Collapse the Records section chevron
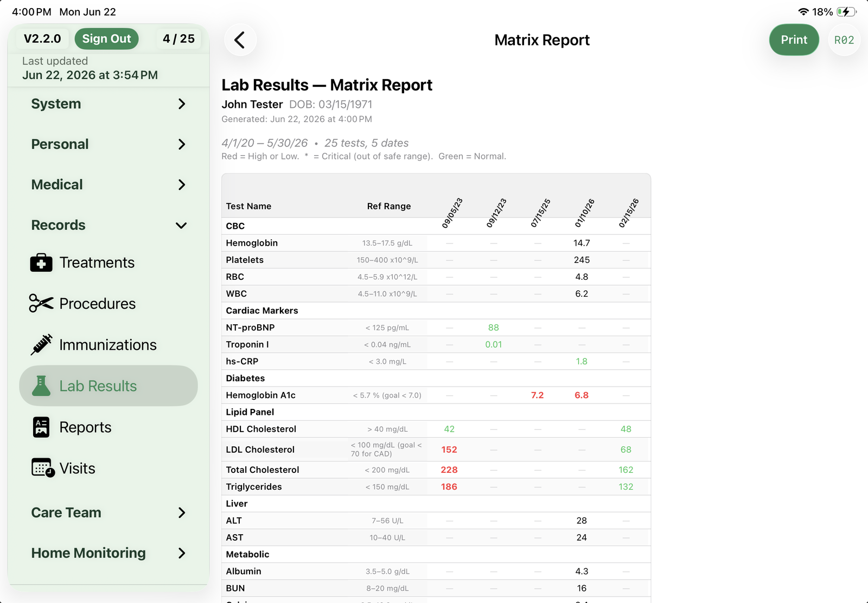Viewport: 868px width, 603px height. click(182, 226)
